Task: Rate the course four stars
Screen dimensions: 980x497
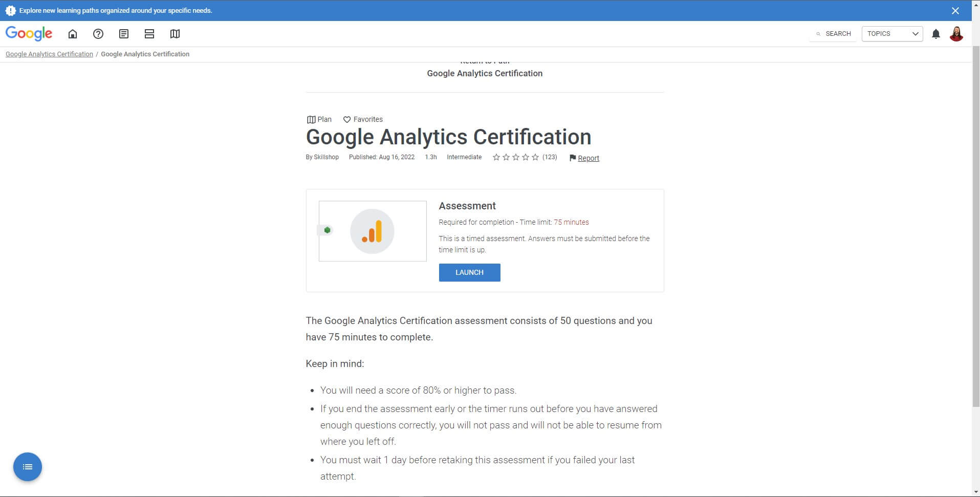Action: tap(525, 157)
